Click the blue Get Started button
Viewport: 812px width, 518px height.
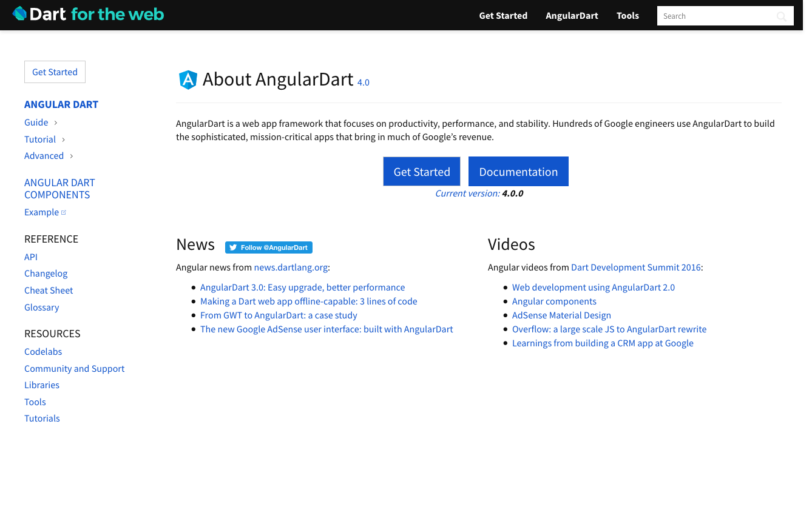422,172
